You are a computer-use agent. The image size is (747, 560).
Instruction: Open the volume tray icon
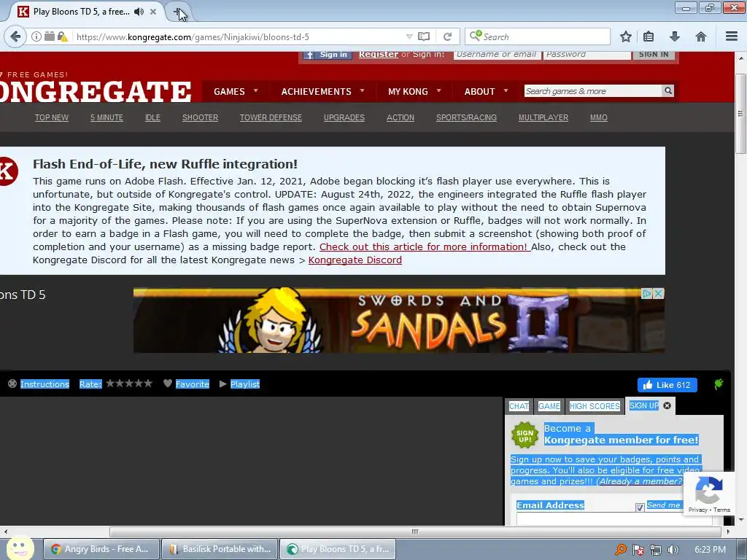pos(673,550)
